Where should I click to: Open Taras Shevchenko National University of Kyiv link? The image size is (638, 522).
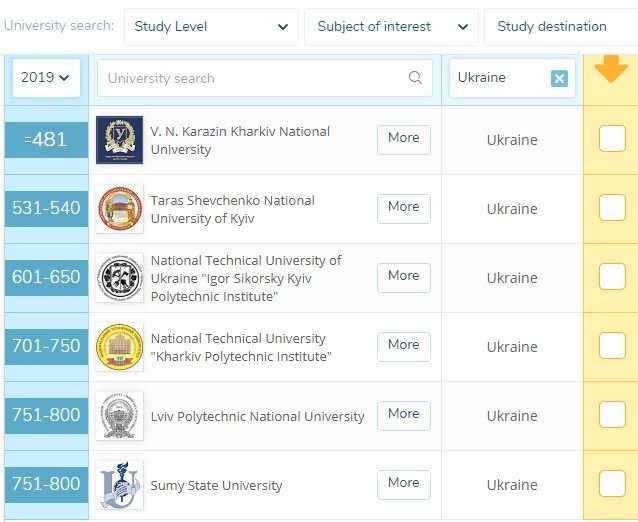point(232,209)
